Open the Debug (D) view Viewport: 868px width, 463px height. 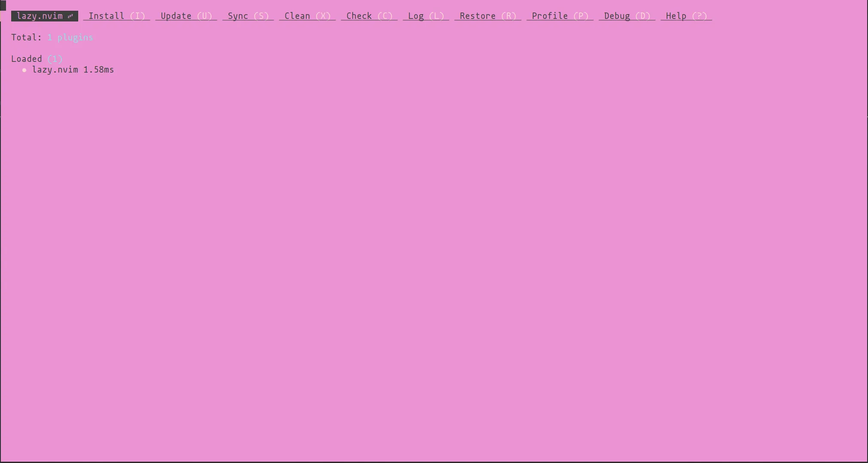pyautogui.click(x=627, y=16)
